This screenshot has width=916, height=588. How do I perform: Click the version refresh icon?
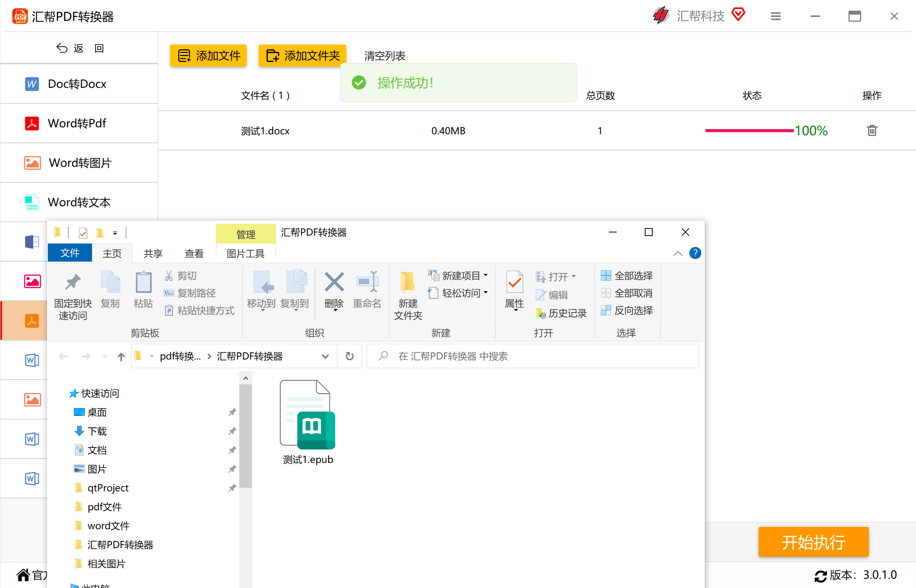point(820,576)
